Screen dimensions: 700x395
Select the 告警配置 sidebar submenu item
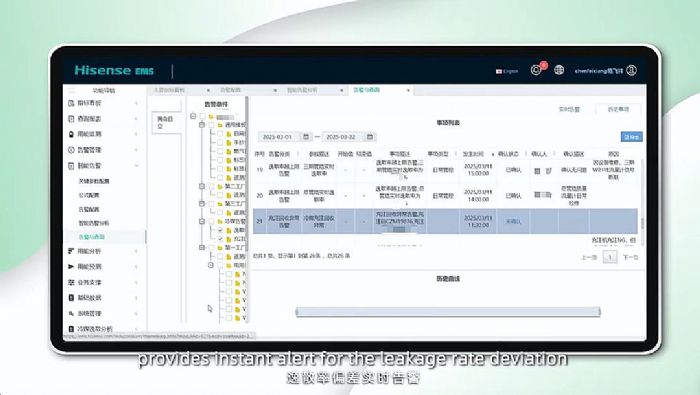89,209
